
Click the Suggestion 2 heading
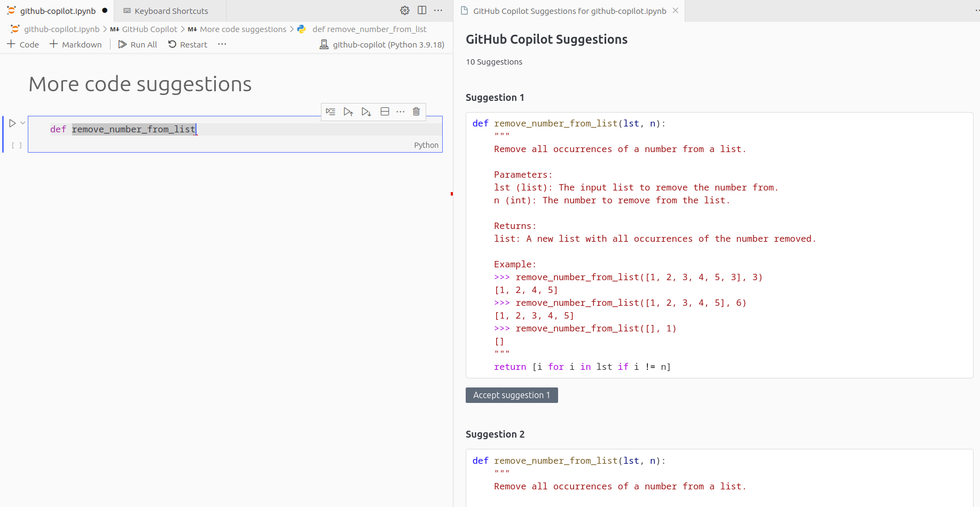click(x=495, y=434)
